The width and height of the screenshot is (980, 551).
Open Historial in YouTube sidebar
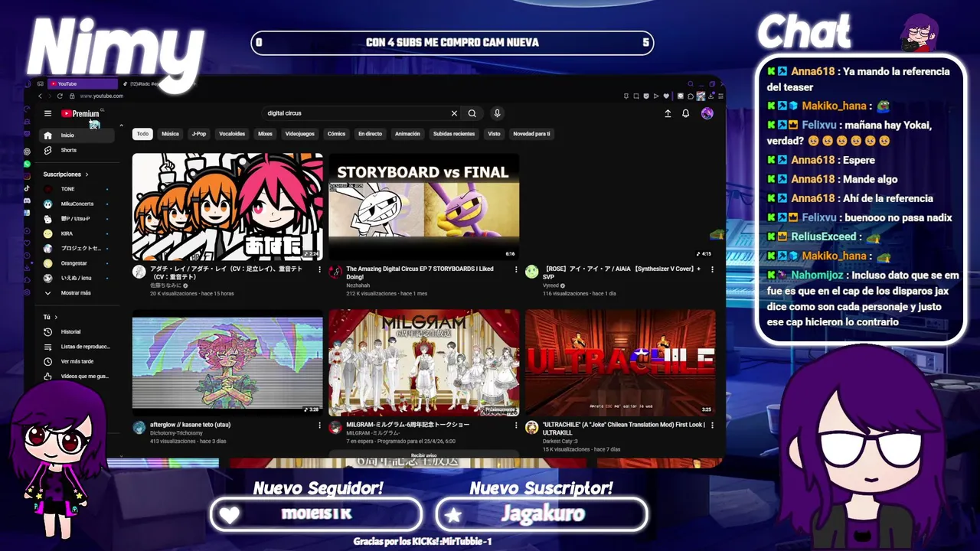tap(77, 331)
